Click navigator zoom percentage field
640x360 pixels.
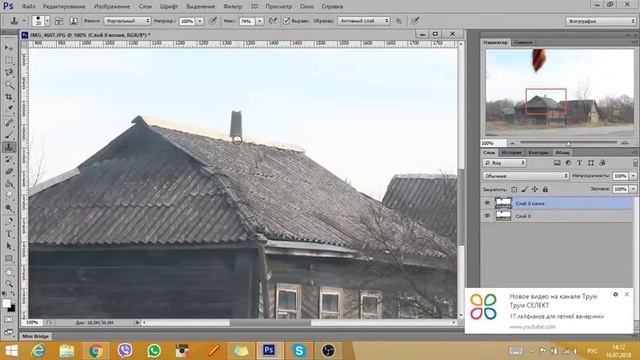point(493,143)
